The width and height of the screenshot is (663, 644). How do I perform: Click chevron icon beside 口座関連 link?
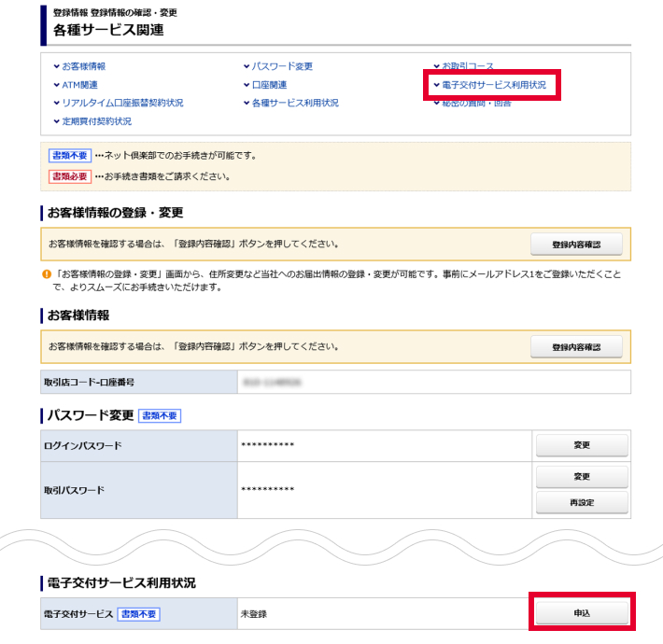[x=247, y=85]
